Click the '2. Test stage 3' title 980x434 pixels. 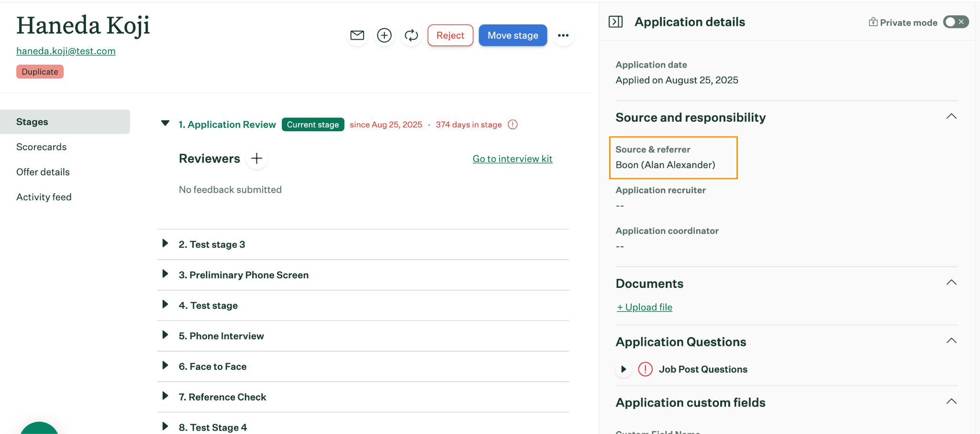212,244
